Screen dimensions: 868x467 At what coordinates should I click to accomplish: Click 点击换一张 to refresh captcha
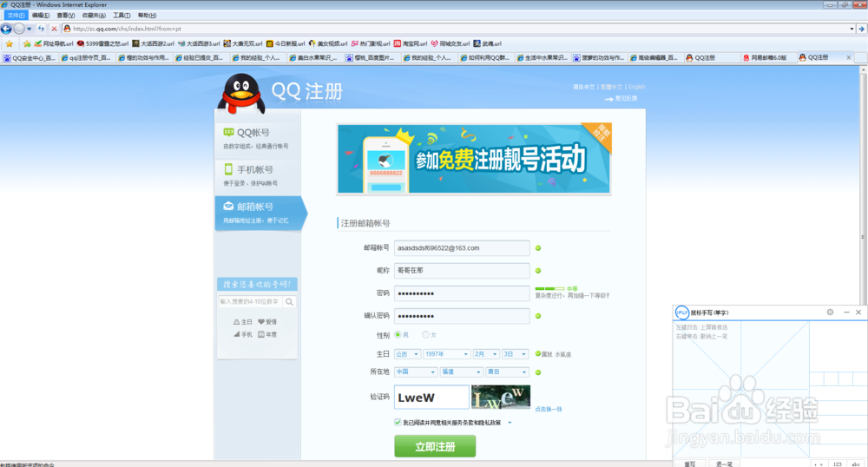point(549,409)
